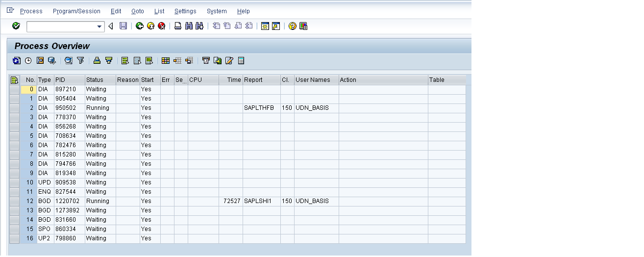Click the orange icon next to the clock
The height and width of the screenshot is (257, 644).
tap(40, 61)
